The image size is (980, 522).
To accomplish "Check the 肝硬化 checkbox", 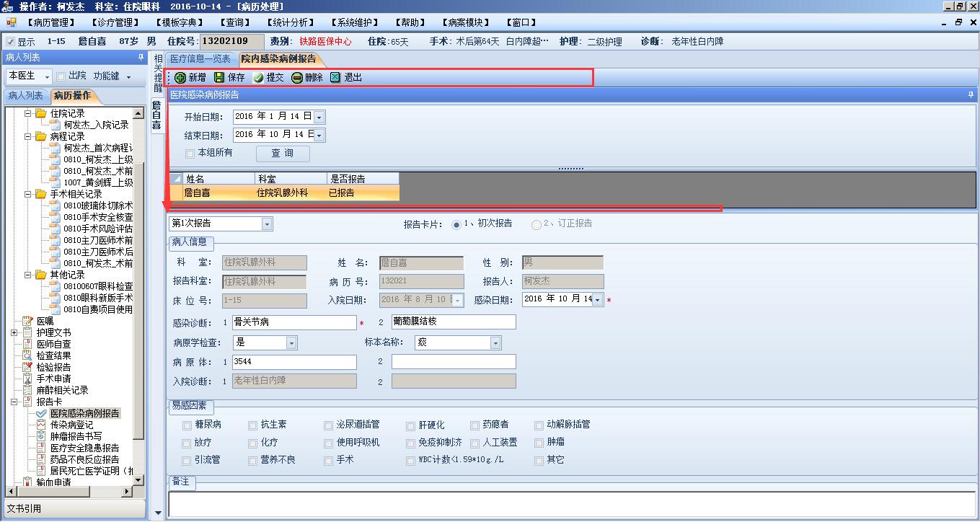I will [410, 425].
